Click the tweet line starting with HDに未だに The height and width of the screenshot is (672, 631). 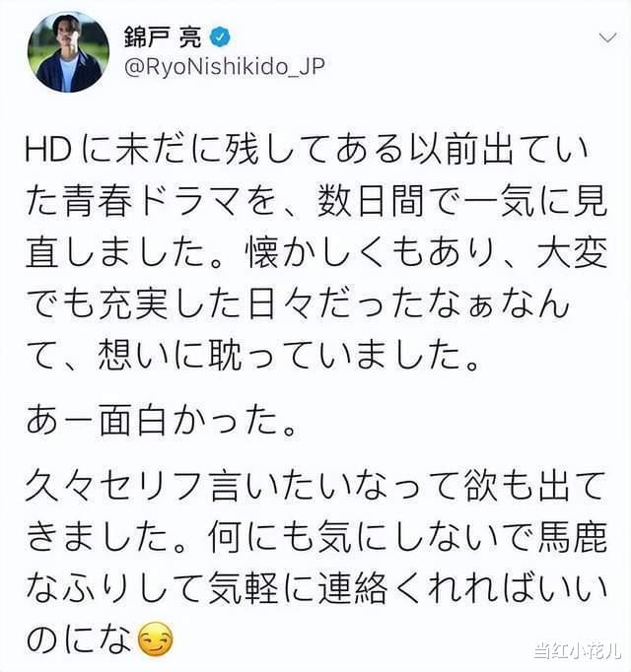coord(308,151)
